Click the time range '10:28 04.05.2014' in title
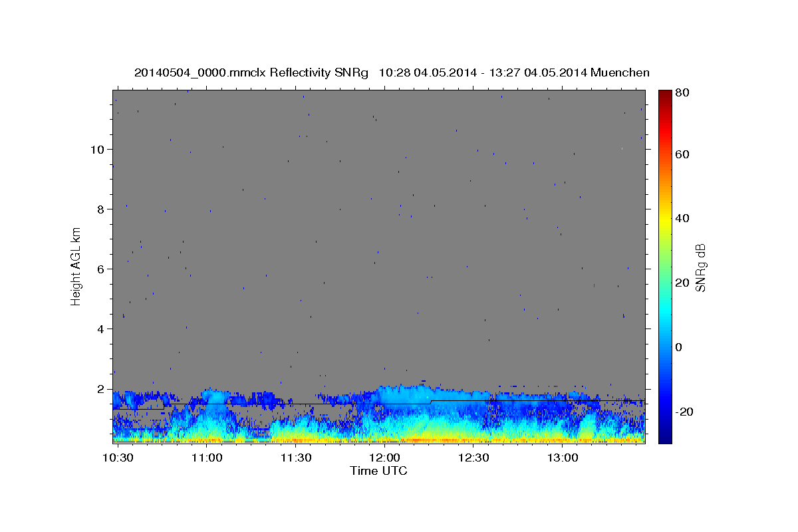Image resolution: width=798 pixels, height=532 pixels. (427, 72)
